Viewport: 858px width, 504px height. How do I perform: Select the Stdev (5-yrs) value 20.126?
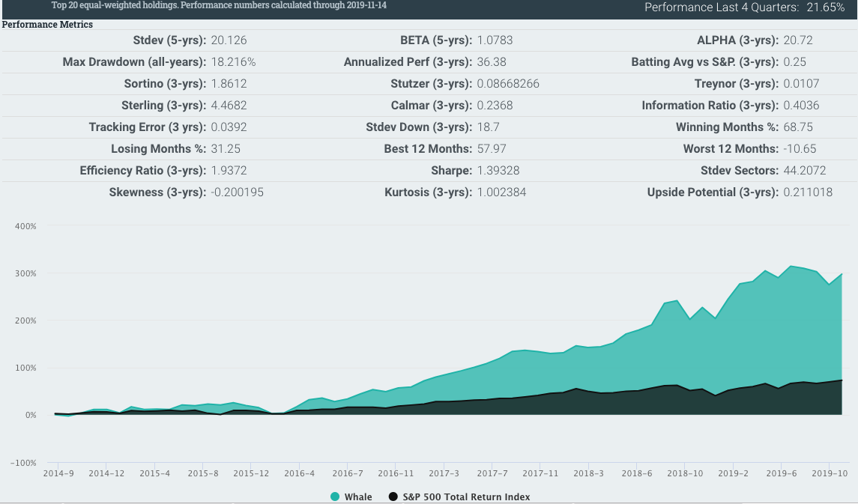tap(229, 40)
